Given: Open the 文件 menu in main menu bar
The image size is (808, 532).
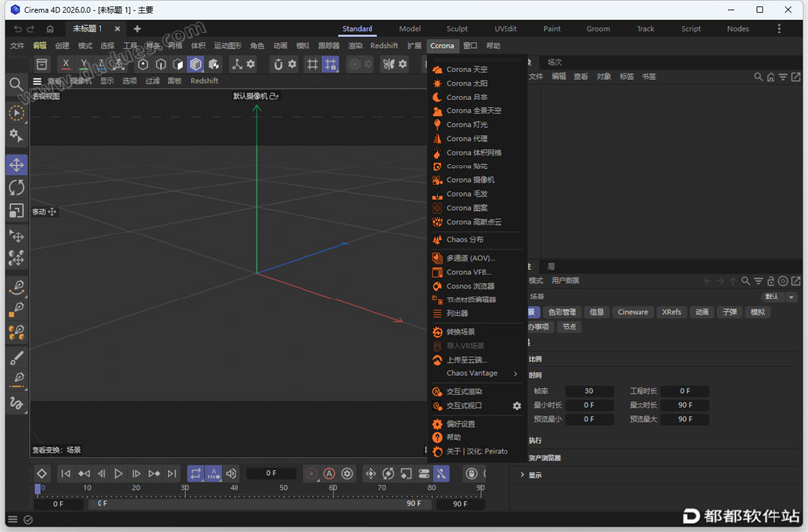Looking at the screenshot, I should [x=17, y=46].
